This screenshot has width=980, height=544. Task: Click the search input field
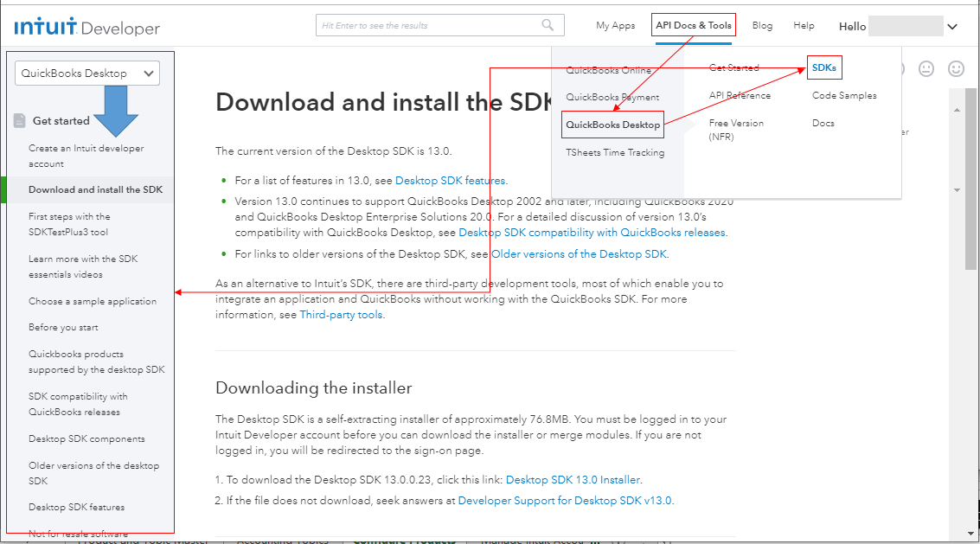(x=440, y=25)
